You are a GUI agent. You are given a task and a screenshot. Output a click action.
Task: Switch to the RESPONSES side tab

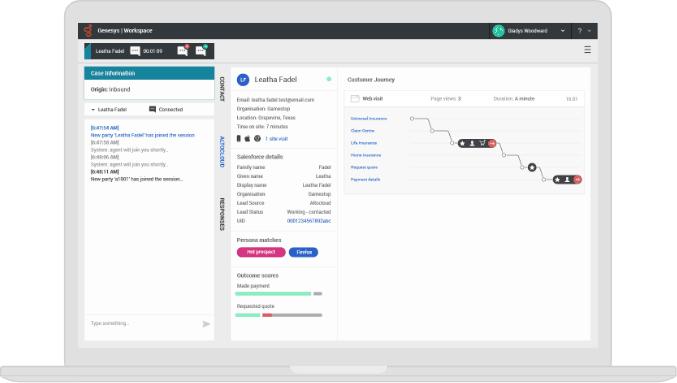click(222, 214)
